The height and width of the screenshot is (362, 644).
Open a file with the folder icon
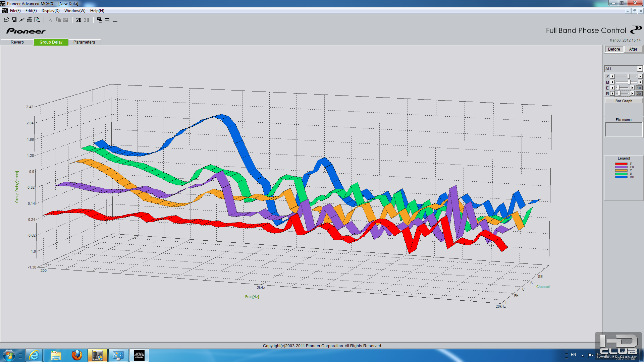coord(6,20)
